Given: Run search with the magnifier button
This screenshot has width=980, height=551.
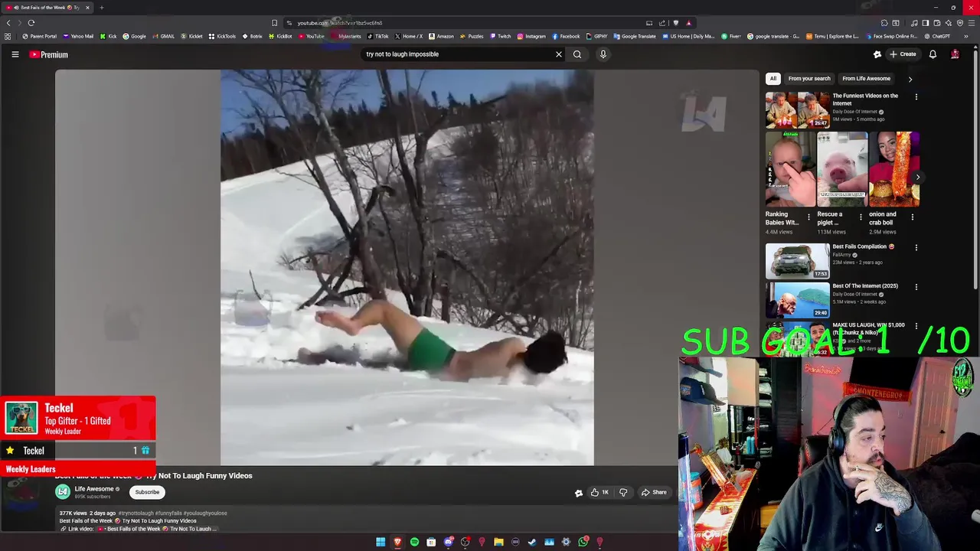Looking at the screenshot, I should (577, 54).
